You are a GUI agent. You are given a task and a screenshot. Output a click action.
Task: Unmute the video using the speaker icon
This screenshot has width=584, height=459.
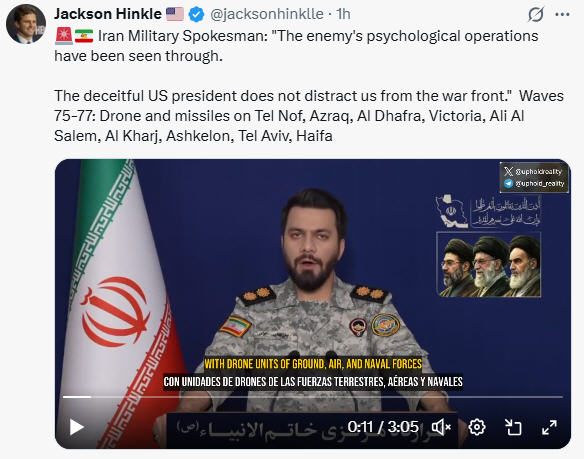[x=441, y=427]
